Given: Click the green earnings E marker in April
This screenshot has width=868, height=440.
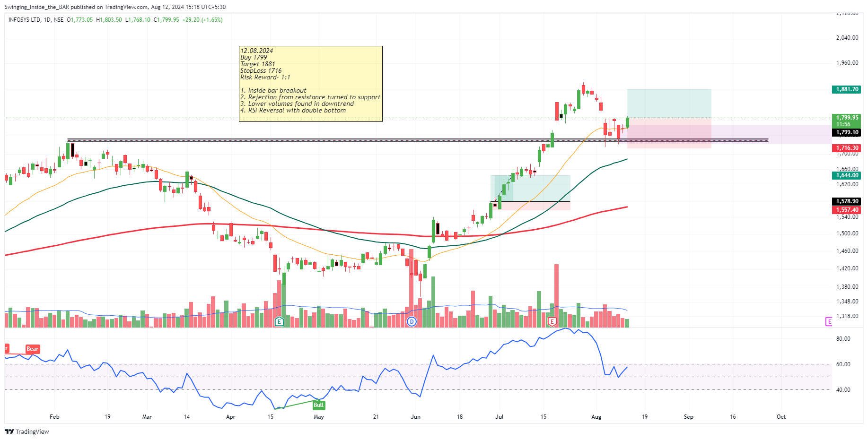Looking at the screenshot, I should (279, 322).
